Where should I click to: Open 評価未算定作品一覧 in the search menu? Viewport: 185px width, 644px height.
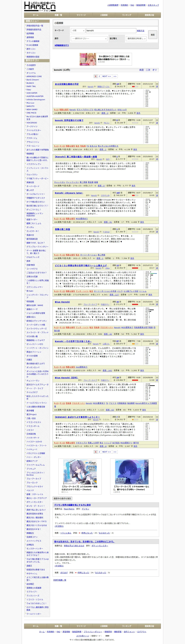[x=35, y=26]
